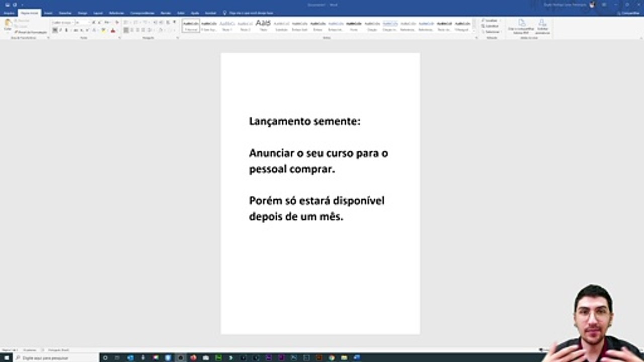Click Criar e compartilhar Adobe PDF icon
Screen dimensions: 644x362
point(522,27)
